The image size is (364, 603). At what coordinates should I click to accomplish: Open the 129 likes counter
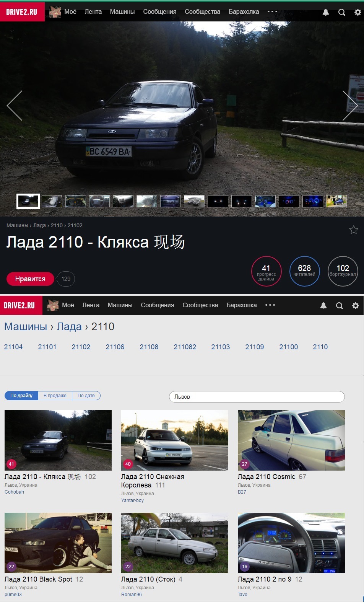click(66, 279)
